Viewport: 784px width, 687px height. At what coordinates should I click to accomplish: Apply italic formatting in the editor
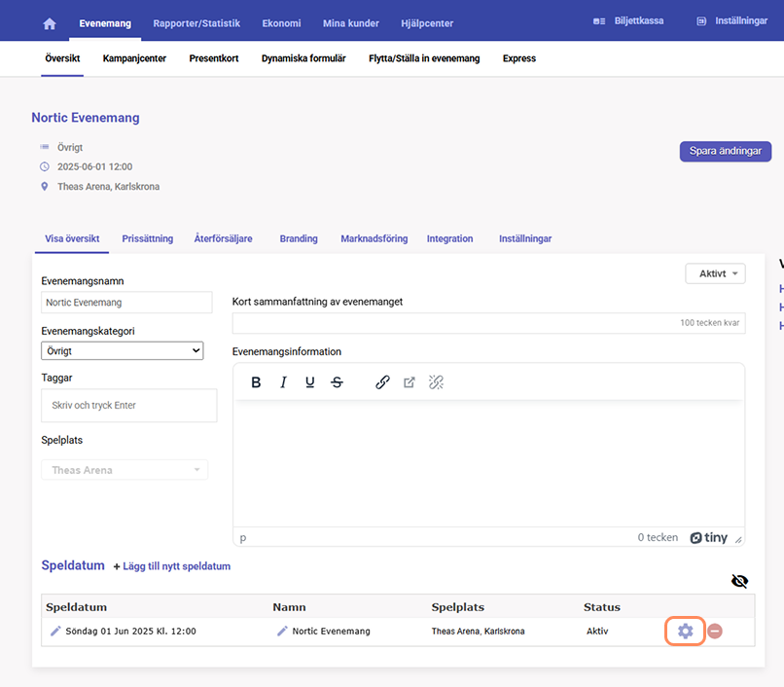(x=283, y=382)
